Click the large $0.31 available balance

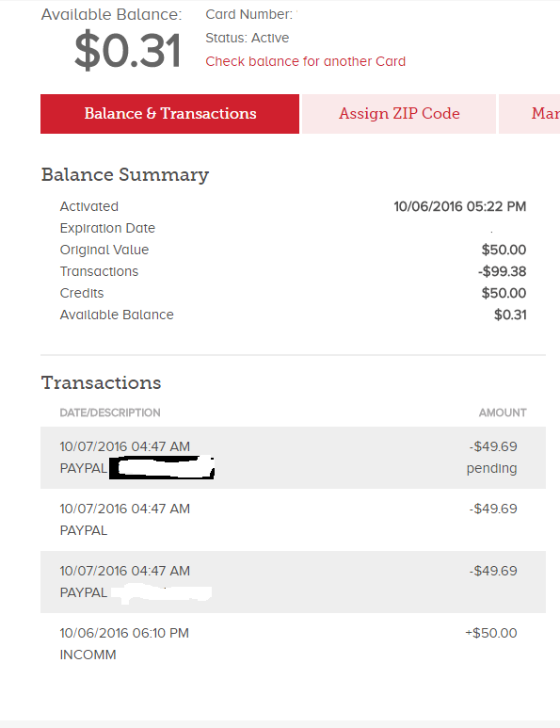pyautogui.click(x=128, y=50)
